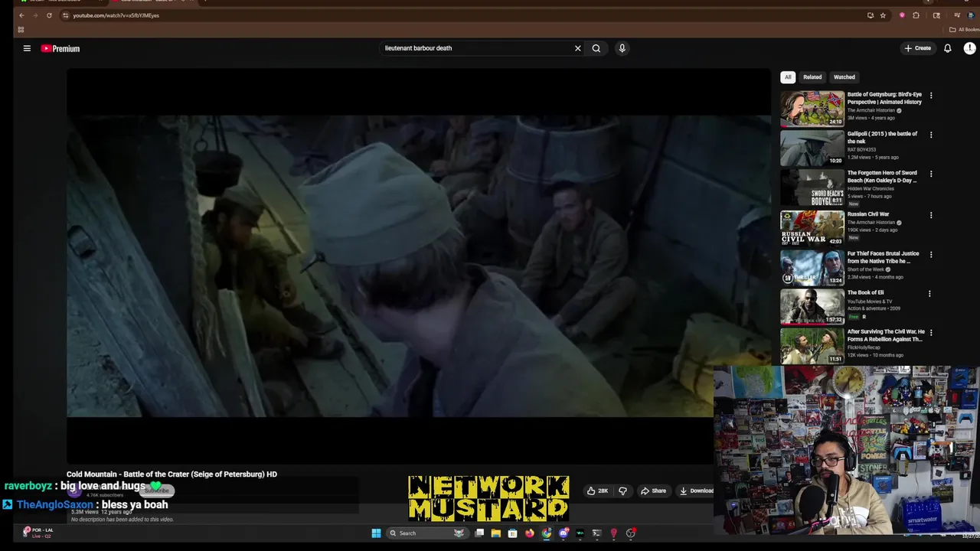Open Battle of Gettysburg thumbnail

(x=812, y=109)
